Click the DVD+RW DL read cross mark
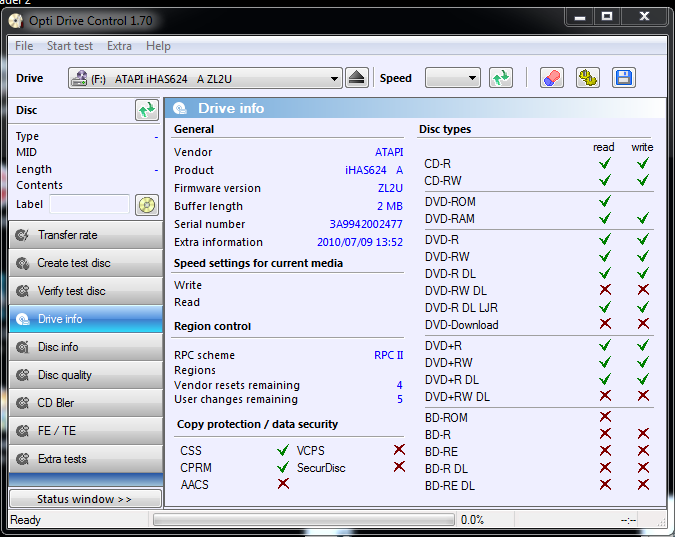The height and width of the screenshot is (537, 675). 605,396
